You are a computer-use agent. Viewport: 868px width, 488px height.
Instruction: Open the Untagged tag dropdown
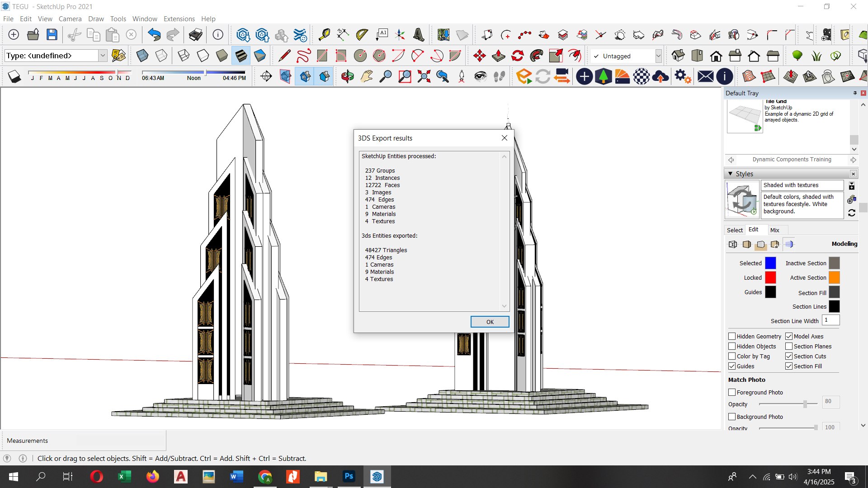click(x=658, y=56)
